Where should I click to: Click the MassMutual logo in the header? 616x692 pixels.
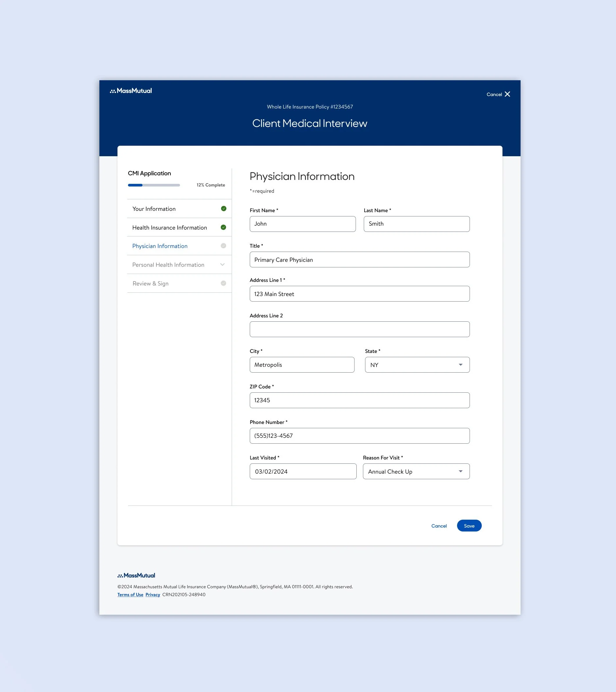coord(131,91)
